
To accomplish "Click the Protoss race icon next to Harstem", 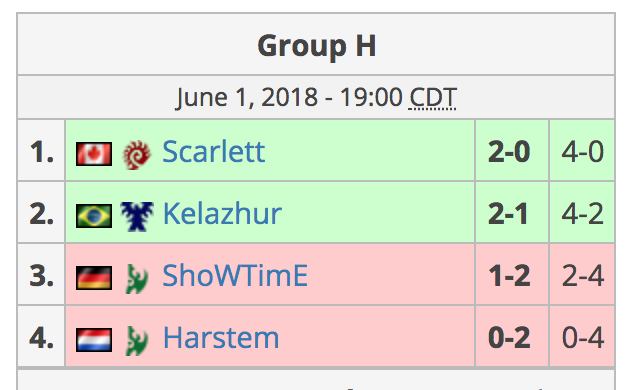I will [x=137, y=341].
